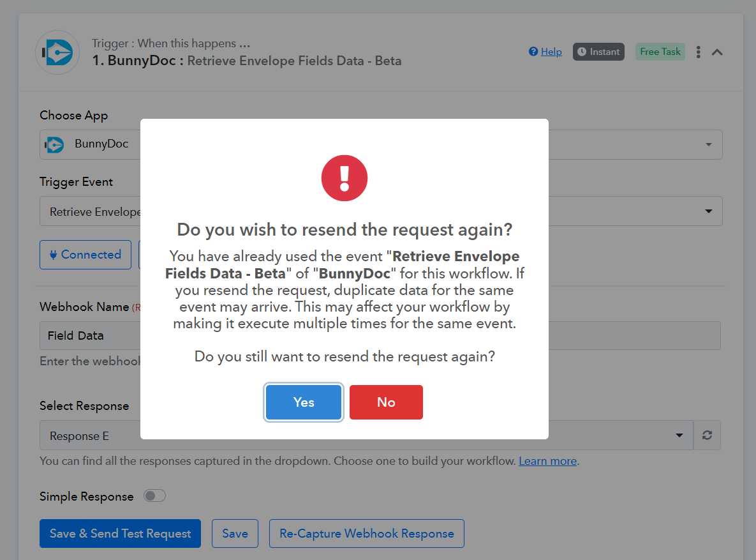
Task: Click Re-Capture Webhook Response button
Action: 366,533
